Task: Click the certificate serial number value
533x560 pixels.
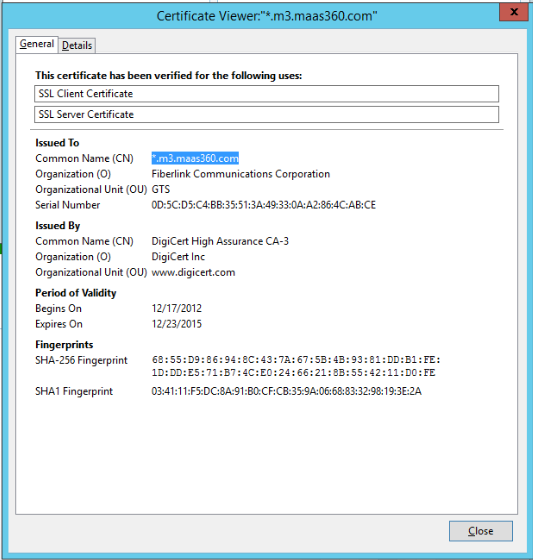Action: pyautogui.click(x=264, y=205)
